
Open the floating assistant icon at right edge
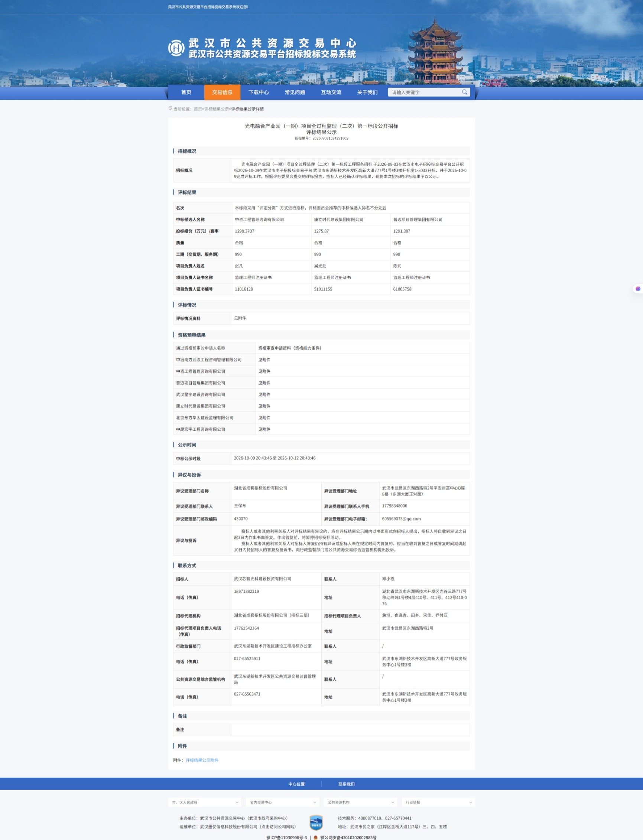[638, 289]
